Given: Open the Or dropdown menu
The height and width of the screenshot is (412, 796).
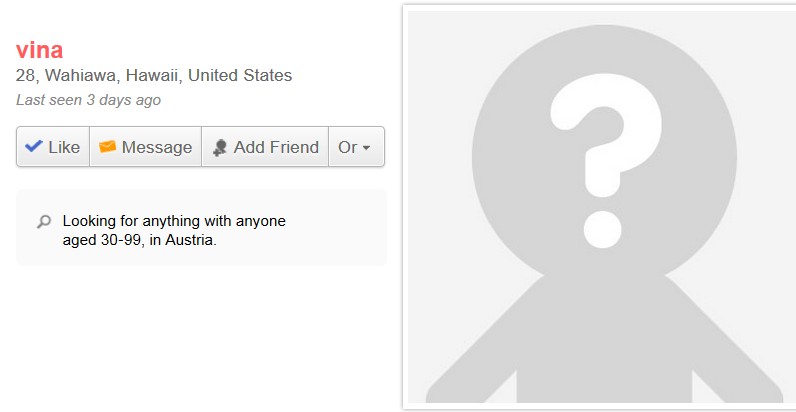Looking at the screenshot, I should (356, 147).
